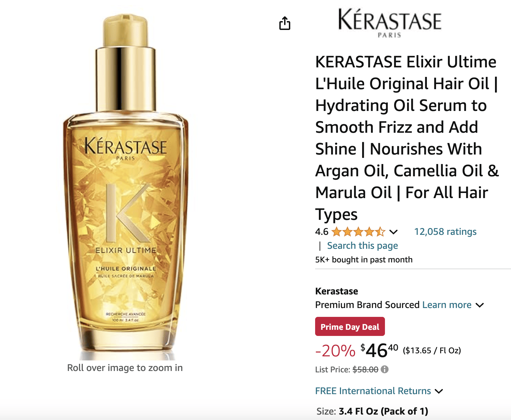This screenshot has height=420, width=511.
Task: Open the 12,058 ratings link
Action: point(445,232)
